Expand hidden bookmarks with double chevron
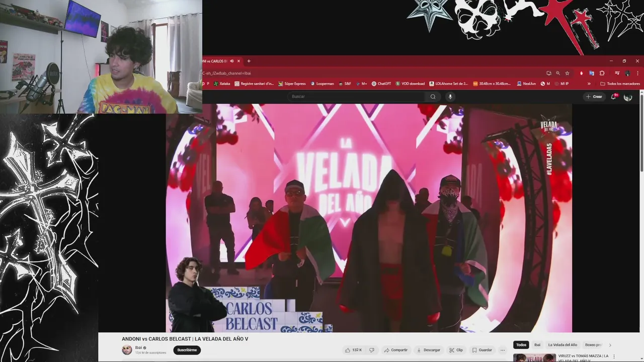 pos(589,83)
